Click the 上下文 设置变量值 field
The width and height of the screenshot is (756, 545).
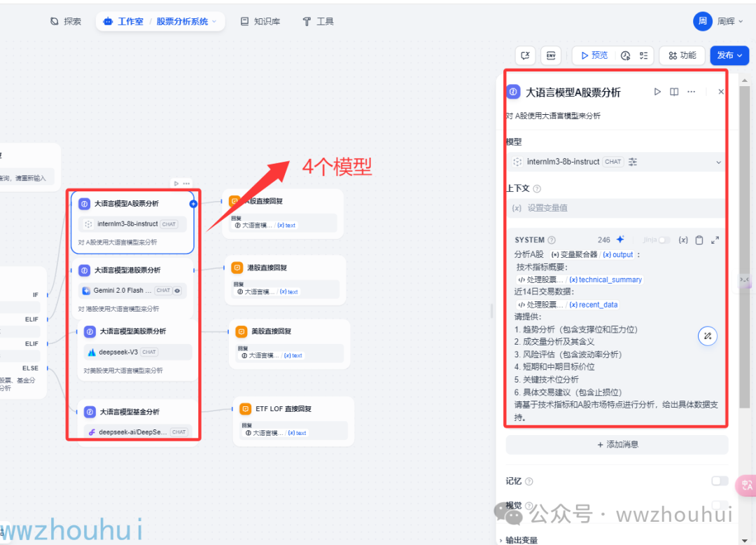point(616,208)
